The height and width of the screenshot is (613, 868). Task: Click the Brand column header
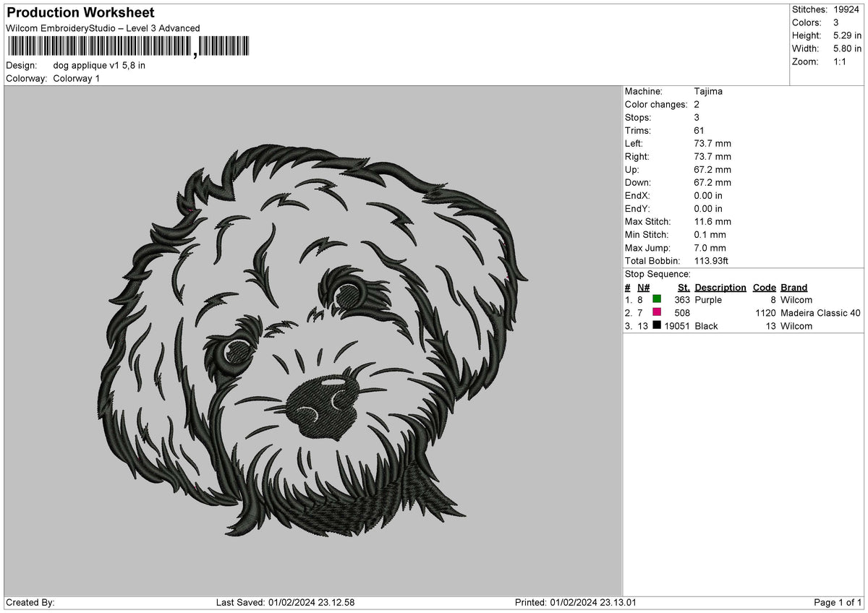793,287
